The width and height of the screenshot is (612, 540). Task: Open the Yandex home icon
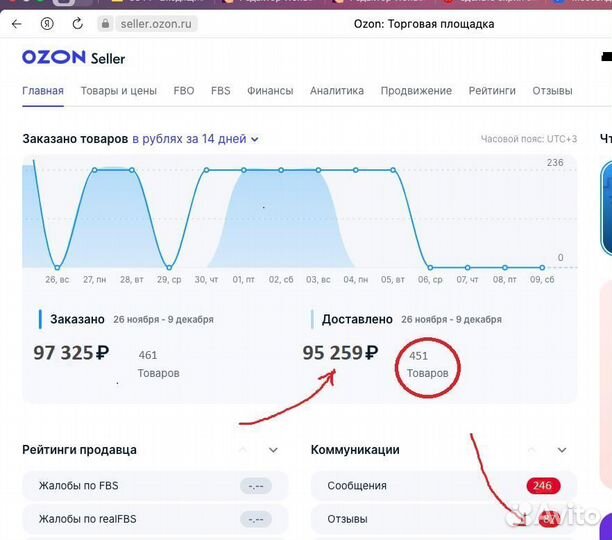click(47, 24)
